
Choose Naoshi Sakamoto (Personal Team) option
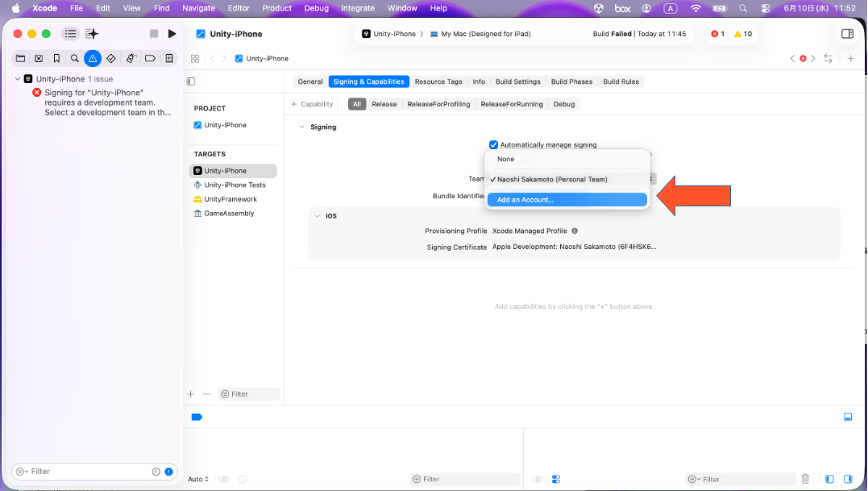(x=567, y=179)
